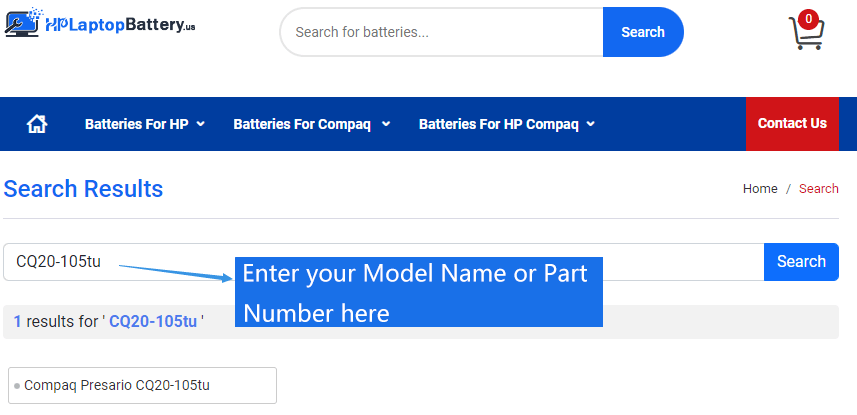This screenshot has height=415, width=857.
Task: Click the HP Laptop Battery logo
Action: click(99, 24)
